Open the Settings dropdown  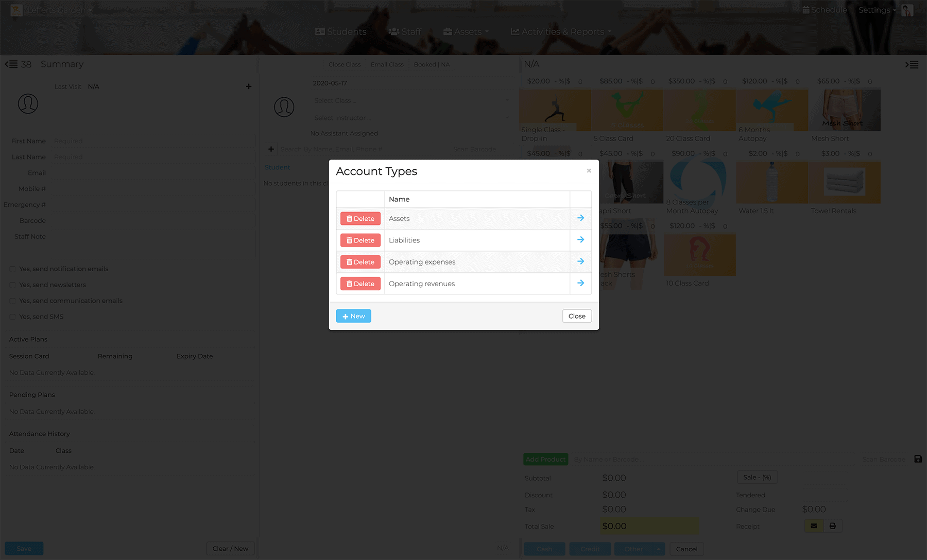pyautogui.click(x=877, y=10)
